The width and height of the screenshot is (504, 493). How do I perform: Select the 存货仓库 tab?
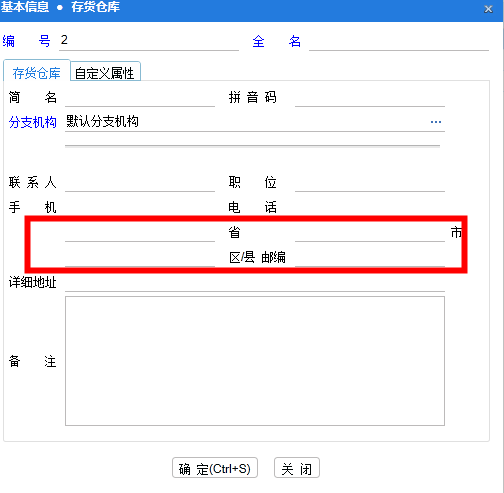36,72
